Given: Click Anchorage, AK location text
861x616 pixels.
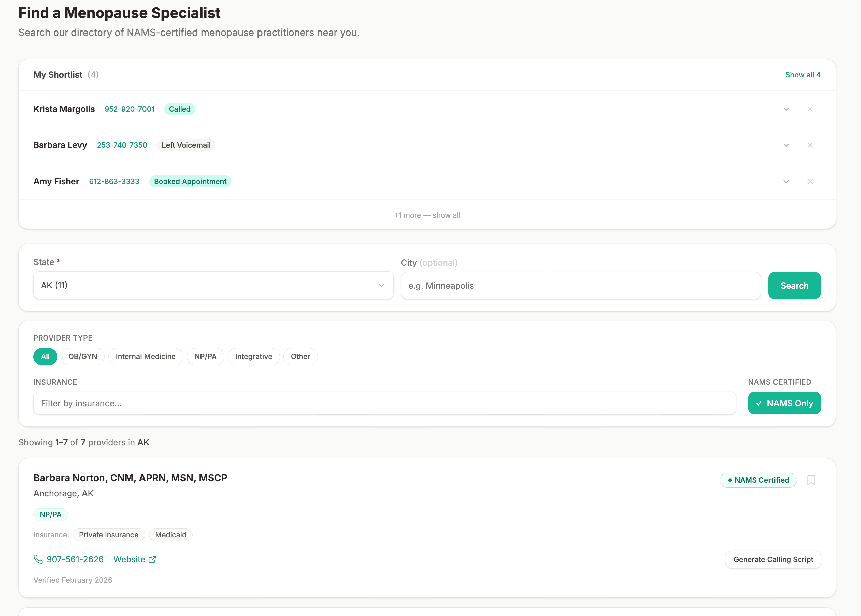Looking at the screenshot, I should 63,493.
